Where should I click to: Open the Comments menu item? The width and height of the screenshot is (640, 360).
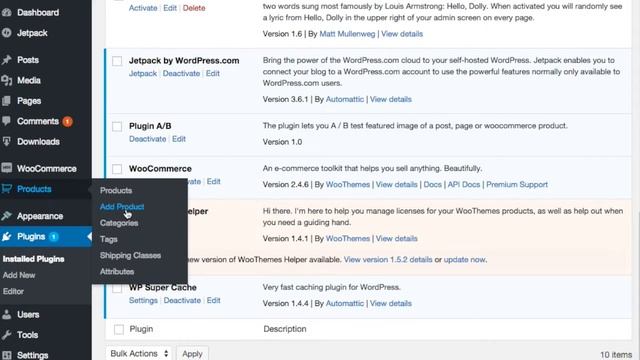[38, 121]
